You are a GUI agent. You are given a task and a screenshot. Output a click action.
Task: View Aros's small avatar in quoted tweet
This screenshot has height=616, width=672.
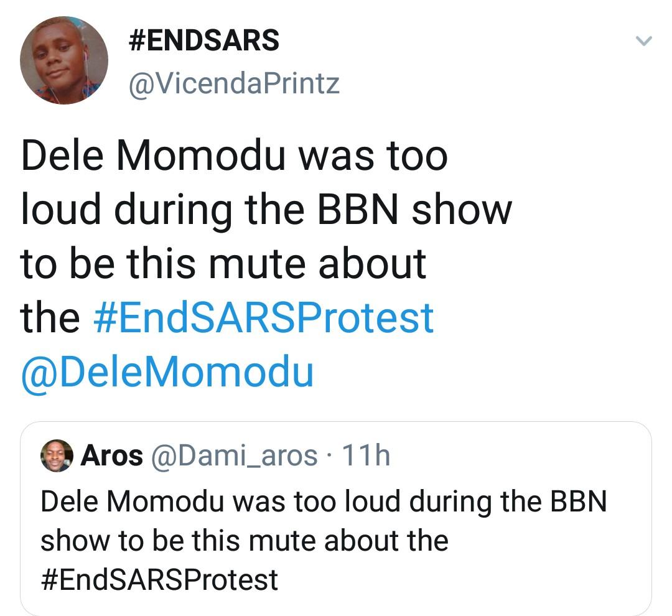(x=57, y=455)
